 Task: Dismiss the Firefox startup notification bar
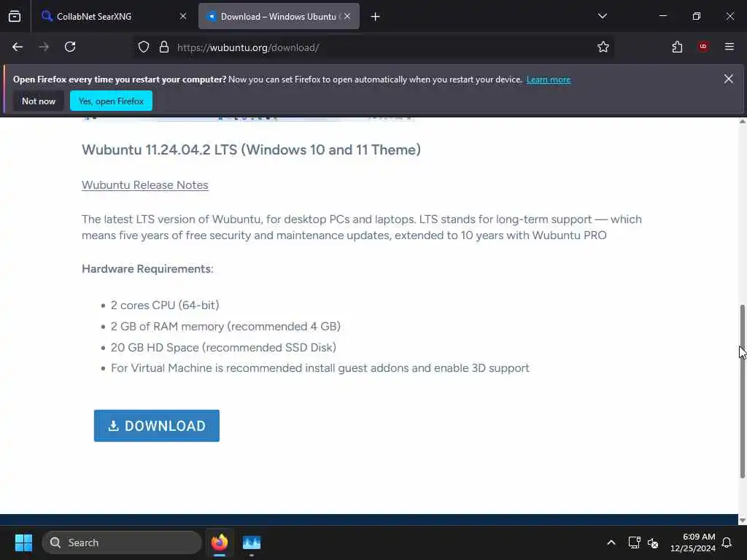click(729, 79)
